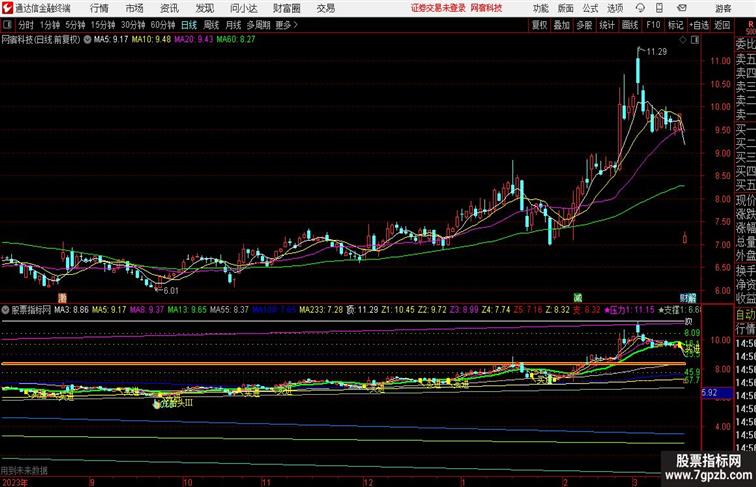Image resolution: width=756 pixels, height=487 pixels.
Task: Switch to 60分钟 chart period
Action: pos(163,25)
